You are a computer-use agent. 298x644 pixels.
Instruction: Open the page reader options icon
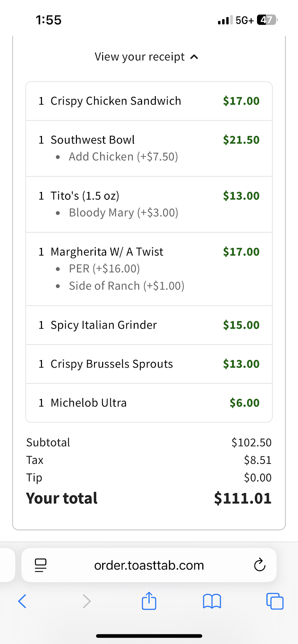[x=41, y=565]
